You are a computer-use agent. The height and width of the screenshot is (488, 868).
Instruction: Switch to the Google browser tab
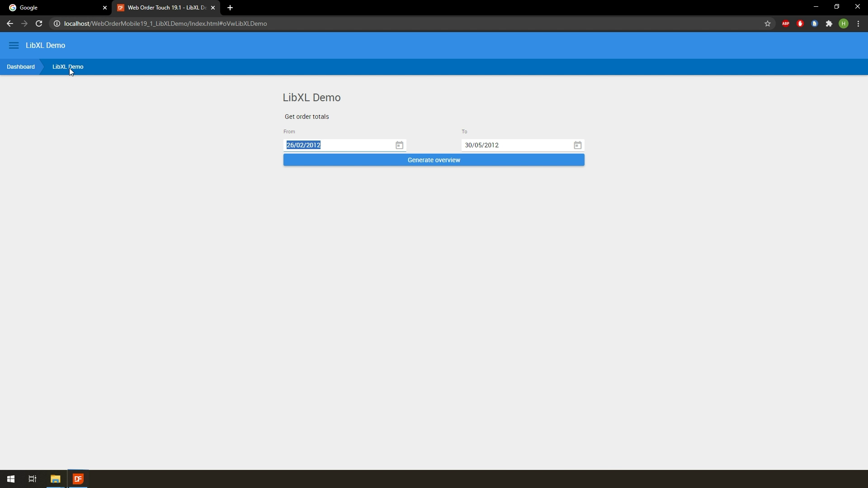tap(54, 8)
